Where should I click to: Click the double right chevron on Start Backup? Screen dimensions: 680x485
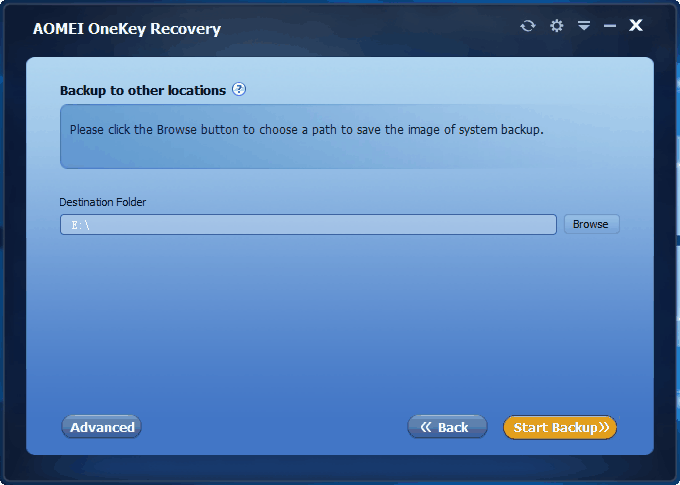pos(604,427)
